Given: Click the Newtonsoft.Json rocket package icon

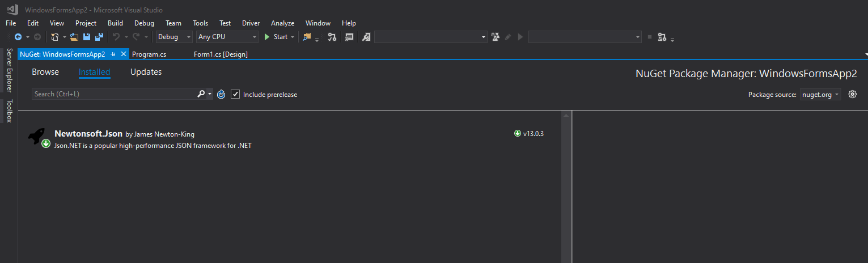Looking at the screenshot, I should click(x=37, y=137).
